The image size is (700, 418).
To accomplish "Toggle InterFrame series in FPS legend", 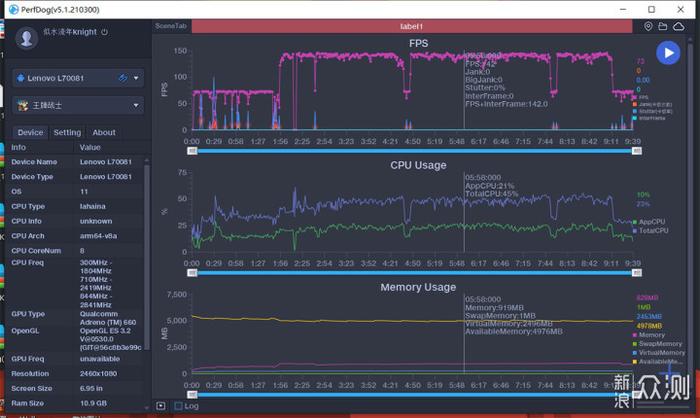I will pos(649,118).
